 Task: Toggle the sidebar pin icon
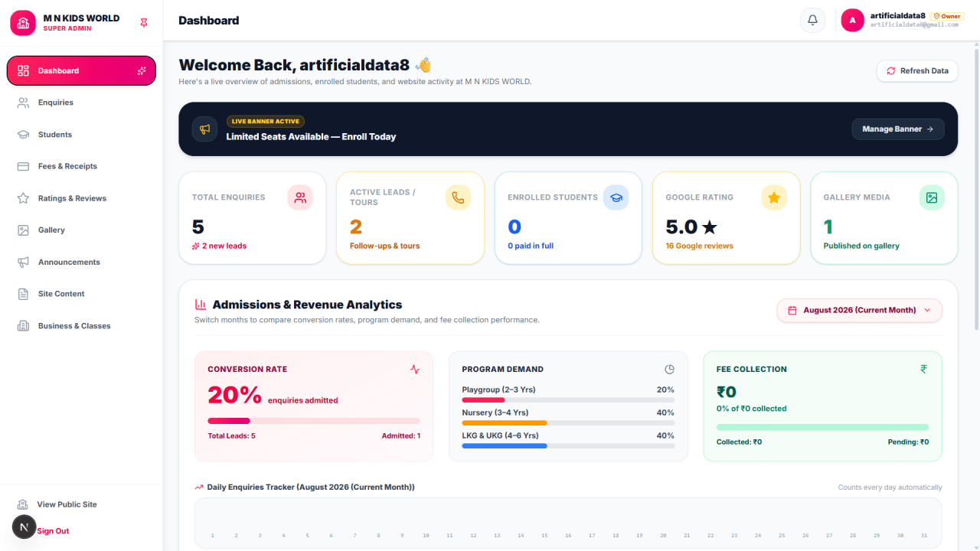(x=144, y=23)
